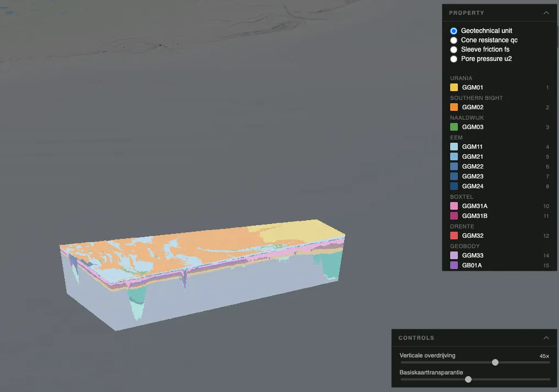Click the GGM31B magenta swatch
The width and height of the screenshot is (559, 392).
point(454,216)
